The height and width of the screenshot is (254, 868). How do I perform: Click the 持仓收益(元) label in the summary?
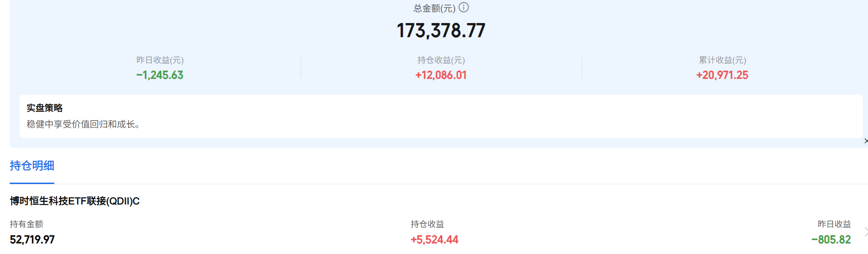pos(441,60)
